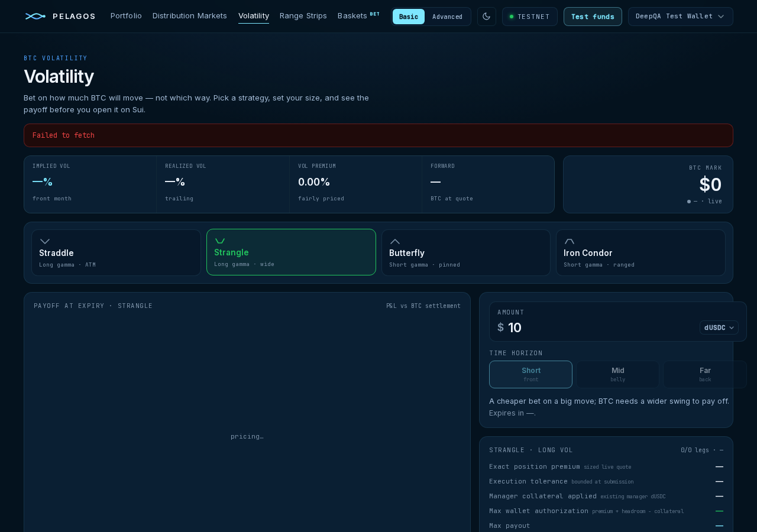Expand the dUSDC currency selector
Viewport: 757px width, 532px height.
(719, 327)
